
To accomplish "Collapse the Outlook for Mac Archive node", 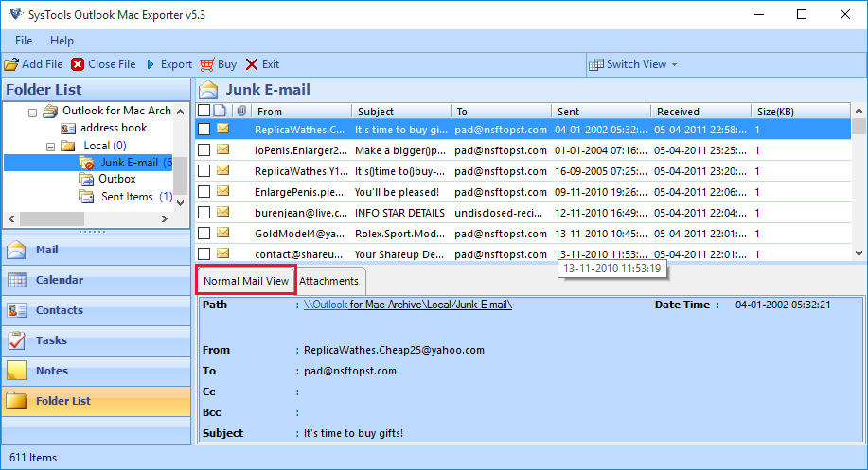I will pyautogui.click(x=33, y=113).
